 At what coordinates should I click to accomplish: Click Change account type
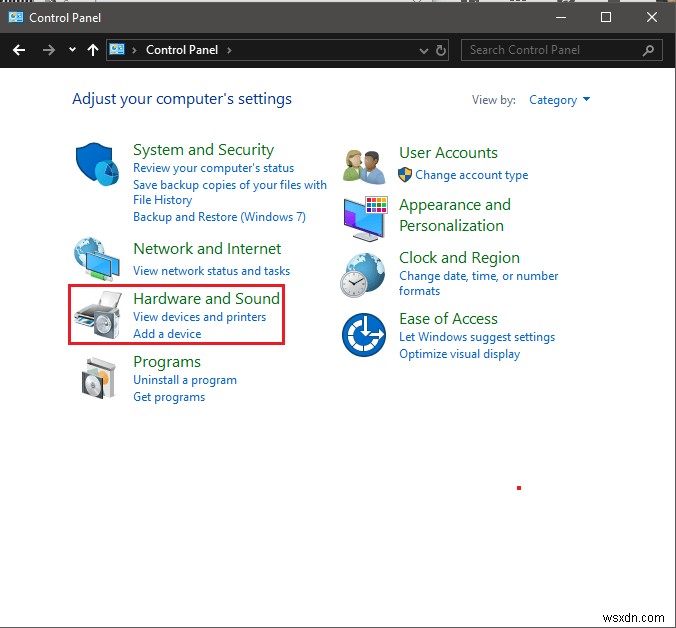[x=472, y=175]
